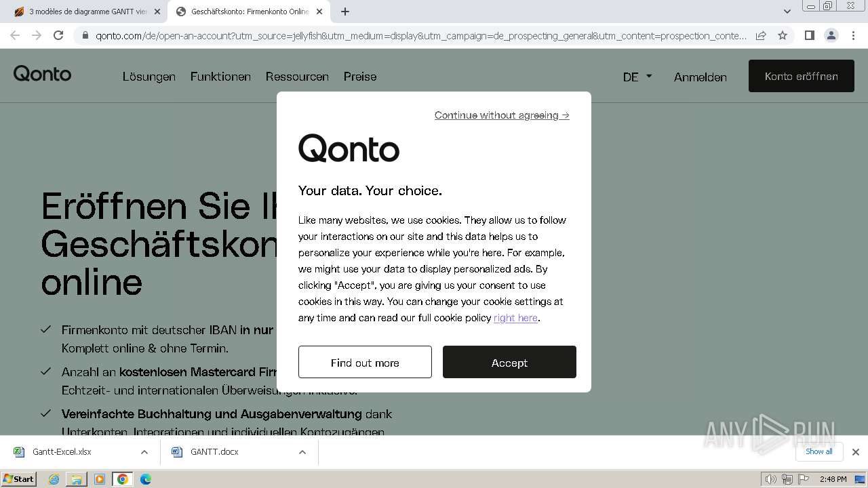Open File Explorer from taskbar
This screenshot has height=488, width=868.
[77, 479]
